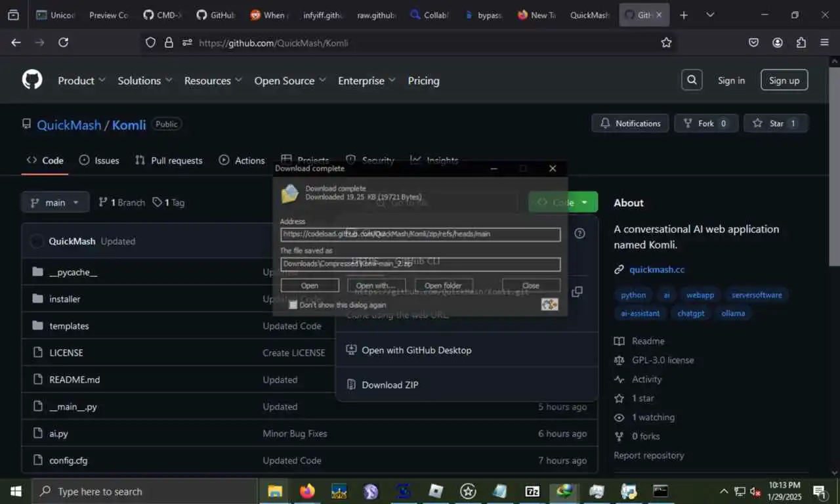Open the command prompt taskbar icon
This screenshot has width=840, height=504.
[661, 491]
